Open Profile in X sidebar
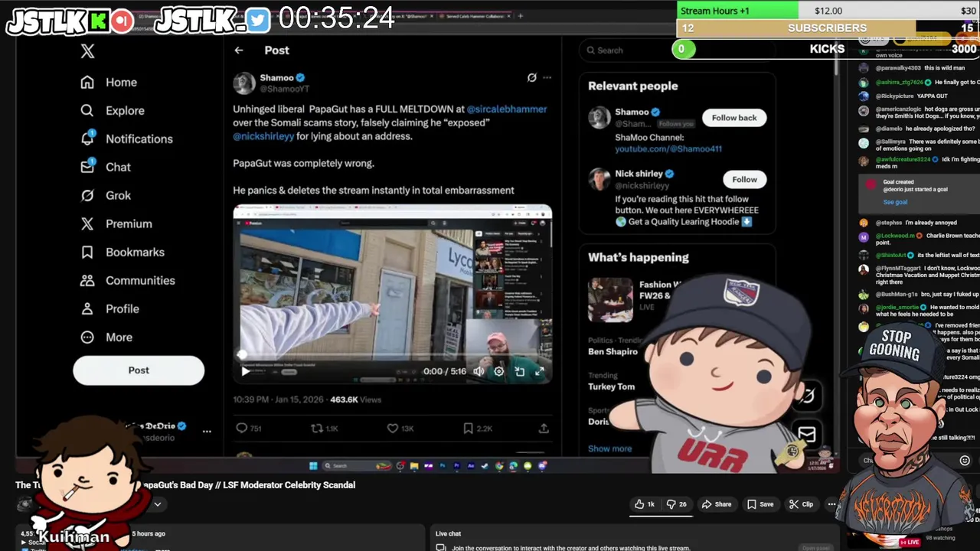This screenshot has height=551, width=980. click(109, 309)
